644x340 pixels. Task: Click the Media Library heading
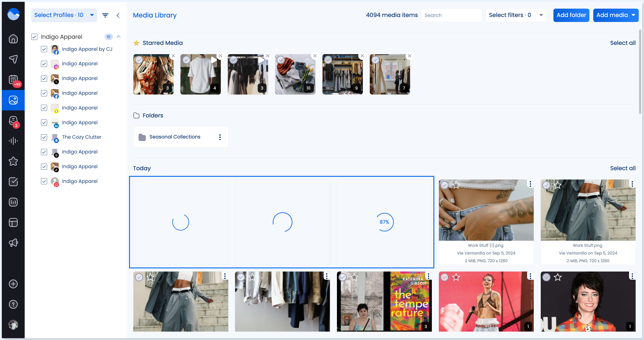tap(155, 15)
